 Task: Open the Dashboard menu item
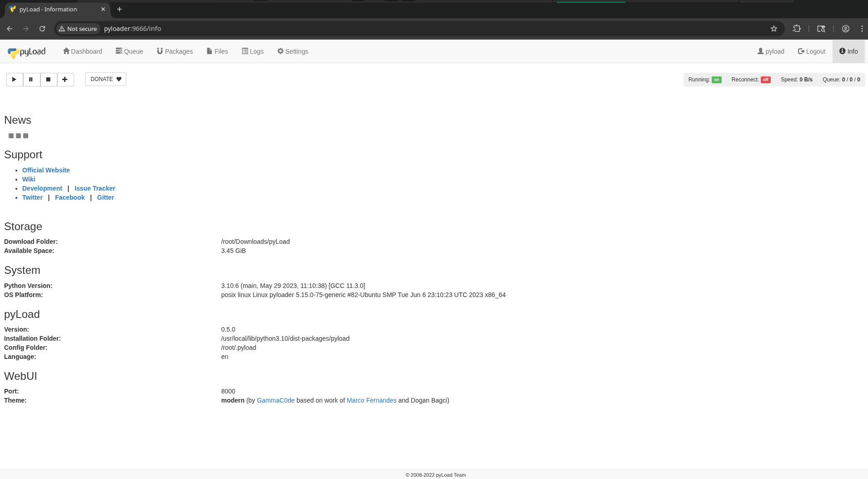click(x=82, y=51)
